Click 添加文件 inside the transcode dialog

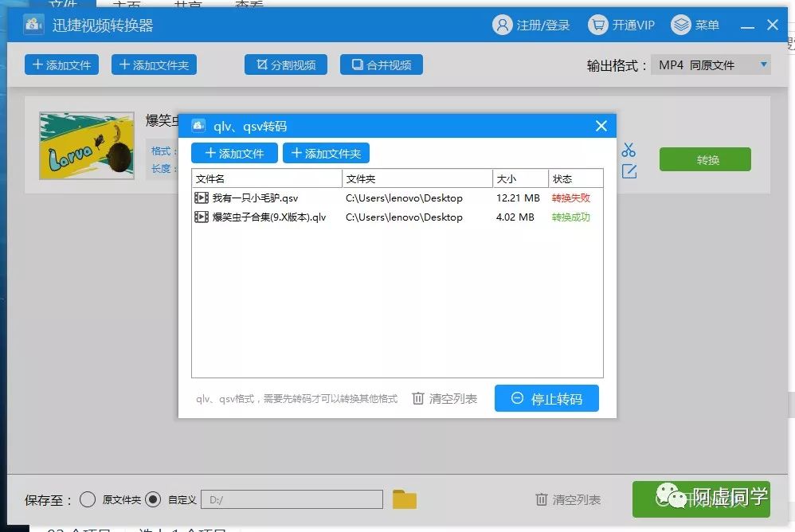tap(234, 153)
